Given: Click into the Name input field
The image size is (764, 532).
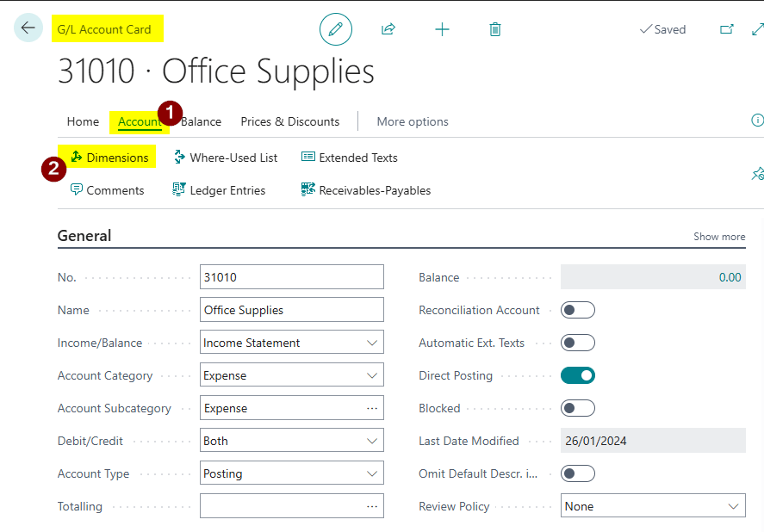Looking at the screenshot, I should [291, 310].
